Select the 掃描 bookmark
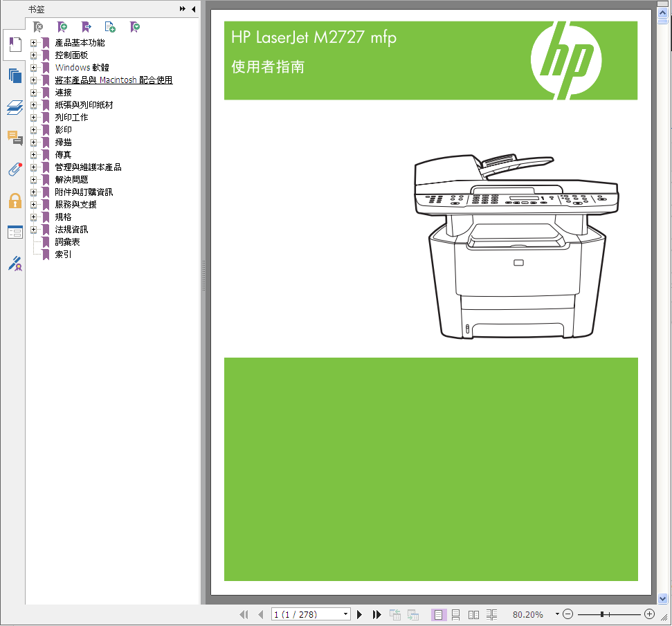Viewport: 672px width, 626px height. [64, 142]
